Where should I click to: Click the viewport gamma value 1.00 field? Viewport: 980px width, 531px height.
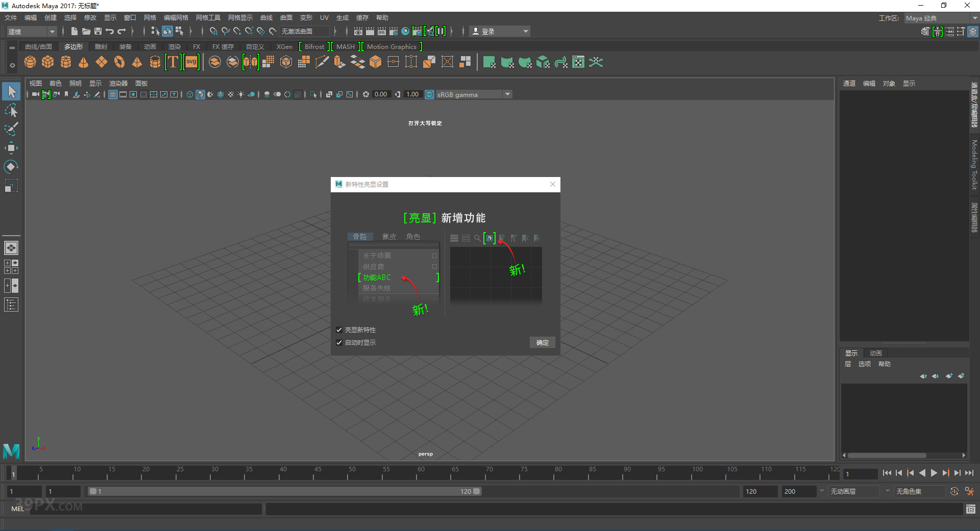click(412, 94)
